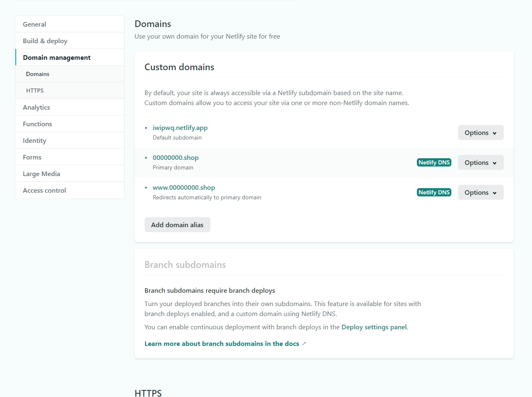The height and width of the screenshot is (397, 532).
Task: Expand Options for www.00000000.shop
Action: tap(480, 192)
